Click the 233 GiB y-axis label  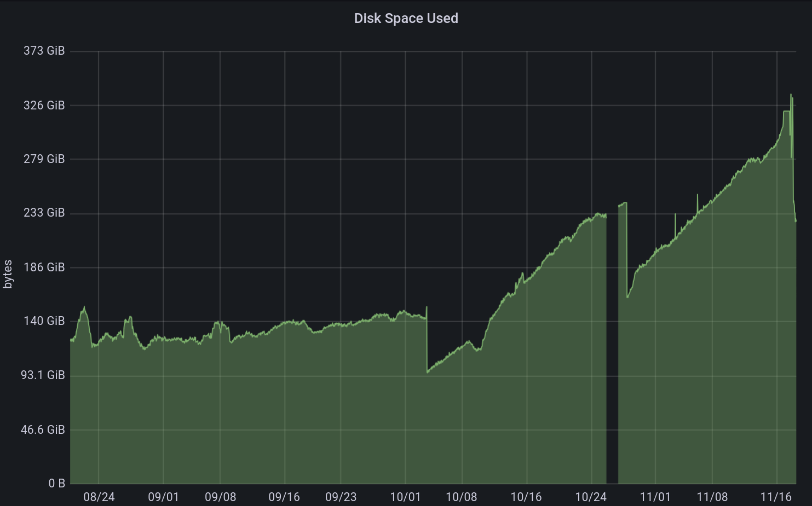[44, 213]
